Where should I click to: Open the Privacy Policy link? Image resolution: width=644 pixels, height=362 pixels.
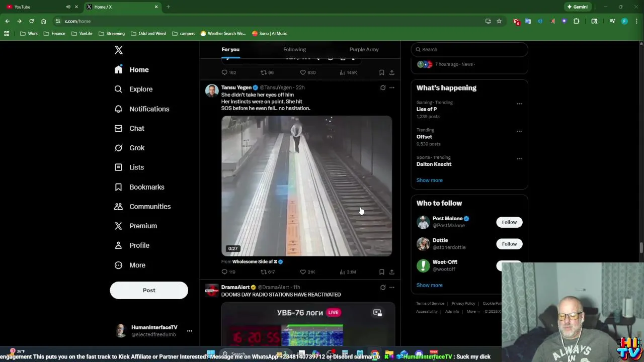(463, 303)
